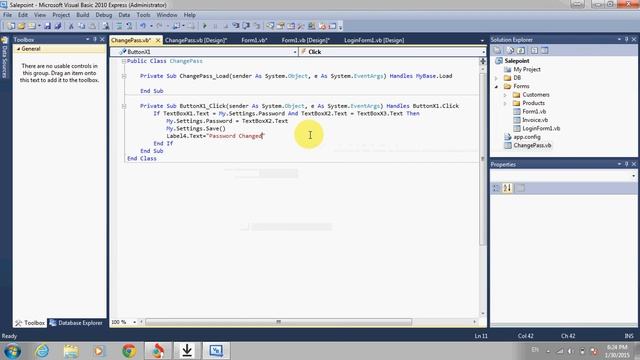
Task: Click View Code icon in Solution Explorer
Action: tap(534, 50)
